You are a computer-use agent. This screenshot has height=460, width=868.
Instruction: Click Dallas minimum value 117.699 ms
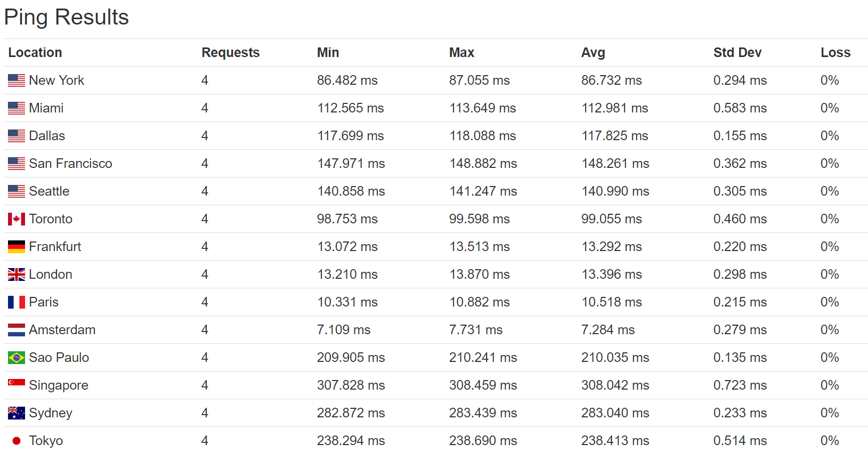click(x=351, y=136)
